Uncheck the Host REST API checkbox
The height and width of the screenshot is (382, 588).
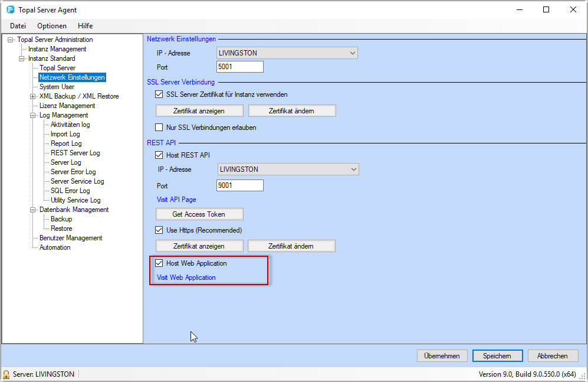[159, 155]
